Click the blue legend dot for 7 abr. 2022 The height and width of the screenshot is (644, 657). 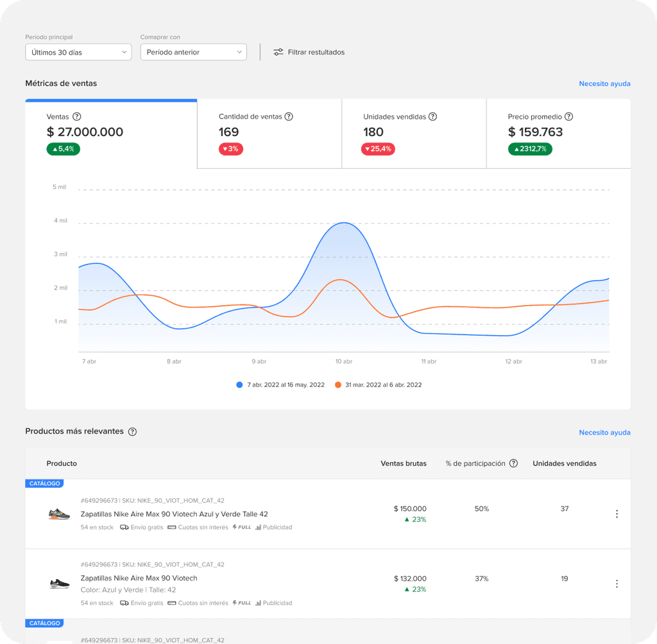[239, 385]
